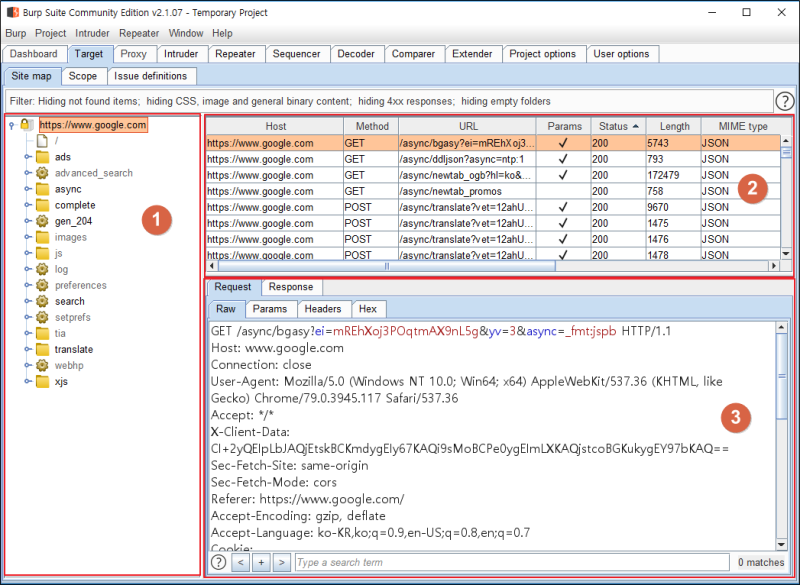Click the gear icon beside gen_204
The image size is (800, 585).
click(x=42, y=221)
